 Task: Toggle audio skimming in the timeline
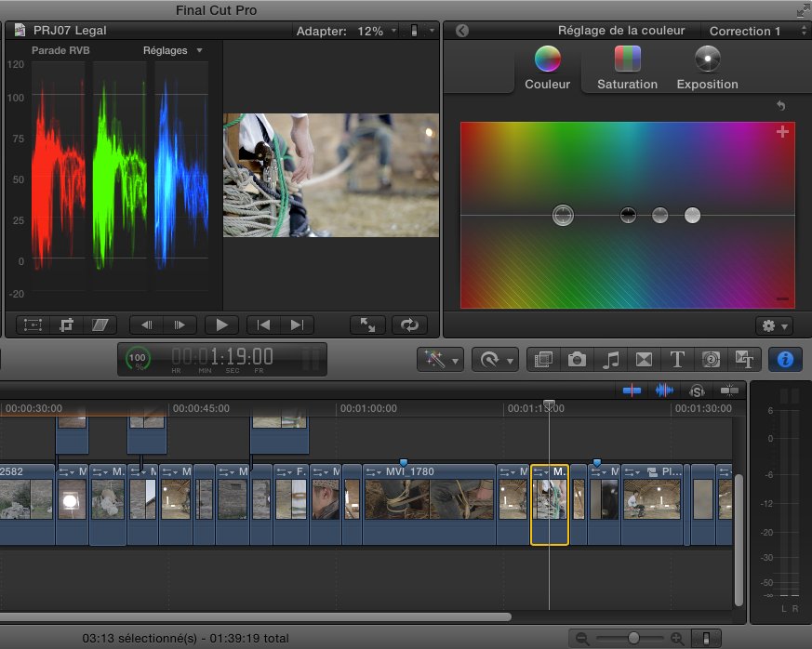pos(663,391)
